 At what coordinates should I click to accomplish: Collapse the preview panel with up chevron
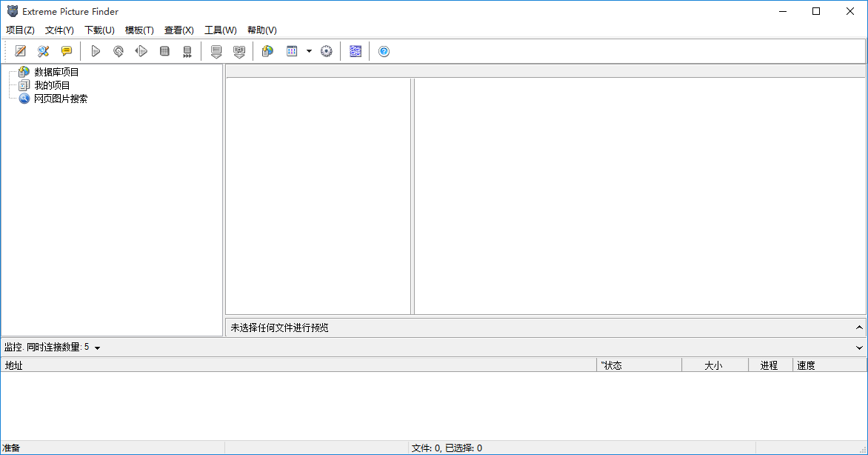coord(859,328)
